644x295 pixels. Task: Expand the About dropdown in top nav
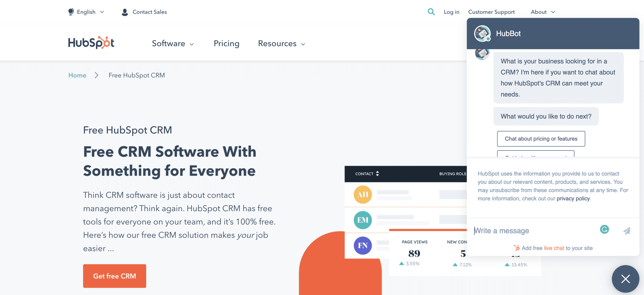pyautogui.click(x=543, y=12)
